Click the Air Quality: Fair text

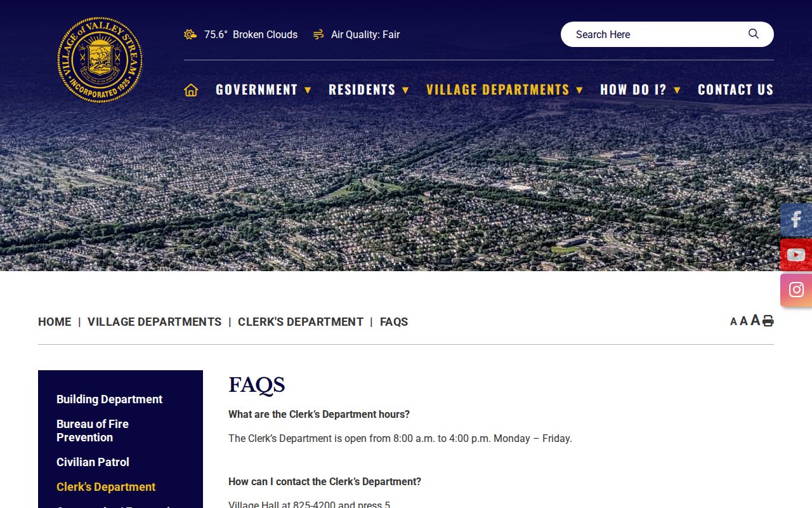pyautogui.click(x=365, y=34)
